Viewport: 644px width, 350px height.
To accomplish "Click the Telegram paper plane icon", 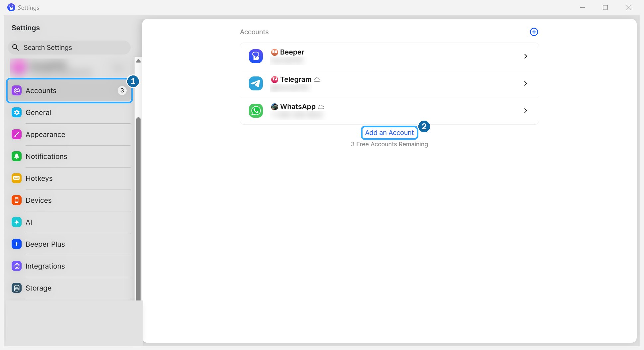I will [256, 83].
